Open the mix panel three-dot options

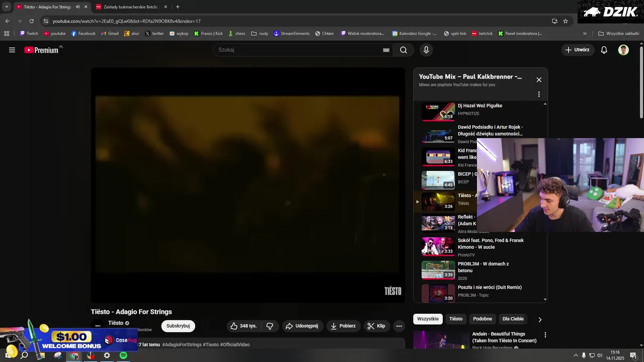[539, 94]
